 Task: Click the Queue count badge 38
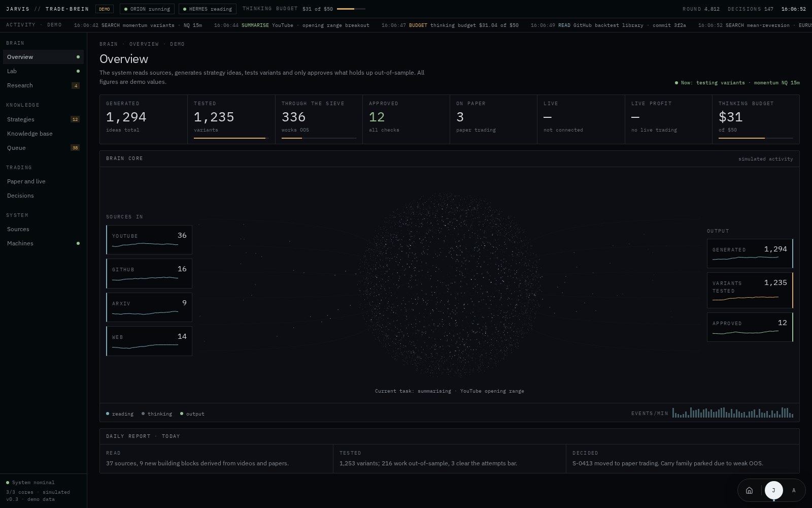pyautogui.click(x=75, y=148)
